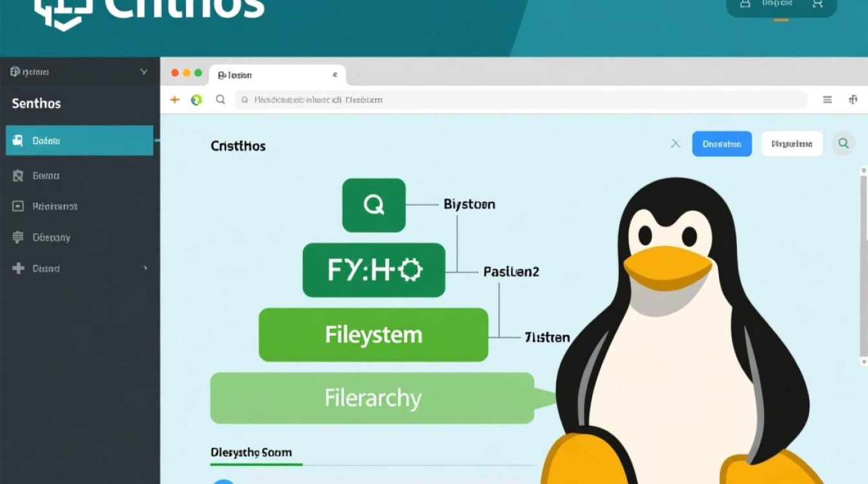This screenshot has width=868, height=484.
Task: Open the second sidebar menu item
Action: click(45, 175)
